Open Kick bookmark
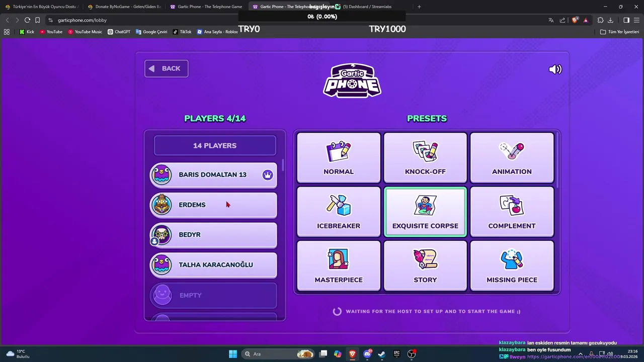Image resolution: width=644 pixels, height=362 pixels. click(x=27, y=32)
